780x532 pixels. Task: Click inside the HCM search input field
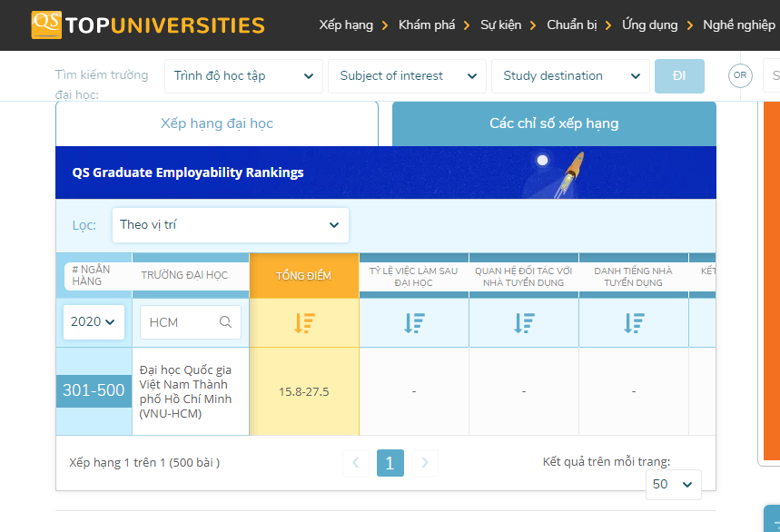pos(177,321)
